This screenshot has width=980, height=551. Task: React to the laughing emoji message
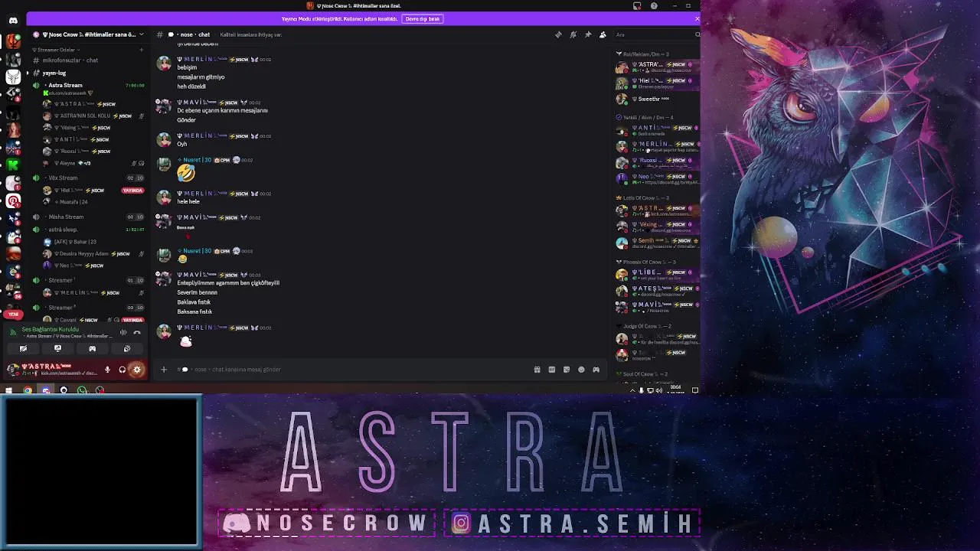click(x=186, y=174)
